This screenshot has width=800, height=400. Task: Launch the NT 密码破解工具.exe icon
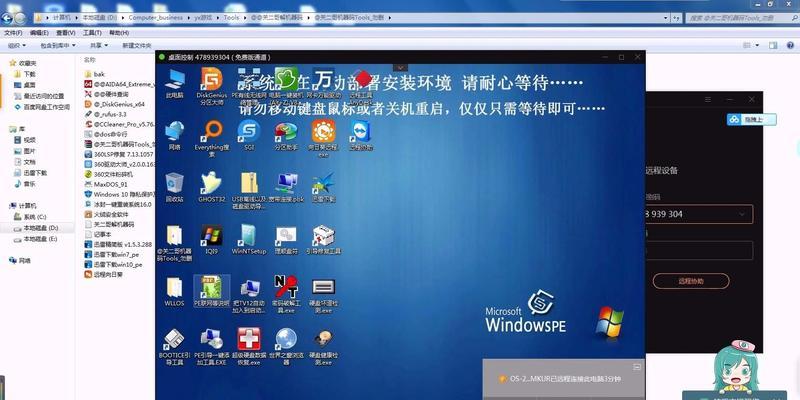coord(286,295)
